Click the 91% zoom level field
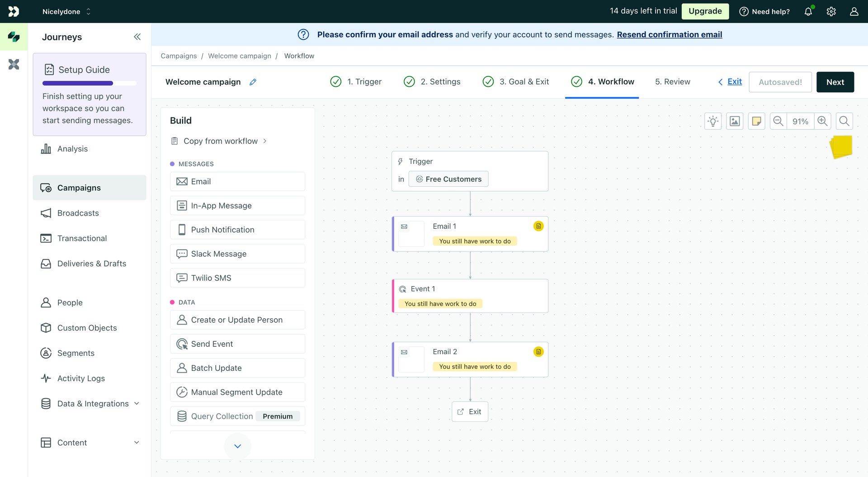The width and height of the screenshot is (868, 477). tap(800, 121)
